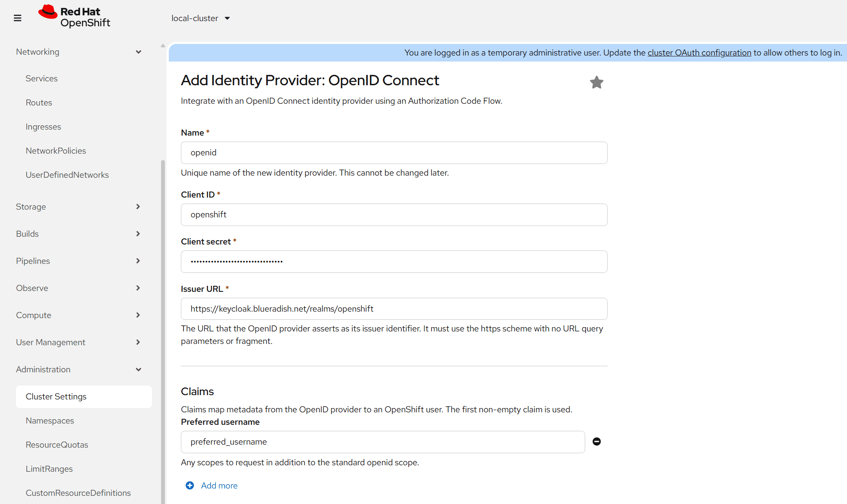847x504 pixels.
Task: Open NetworkPolicies page
Action: [x=56, y=151]
